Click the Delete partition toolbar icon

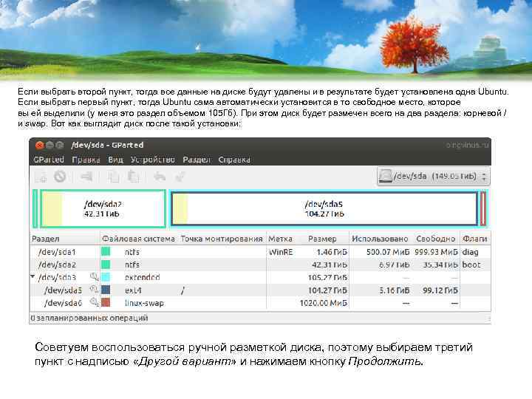point(60,177)
